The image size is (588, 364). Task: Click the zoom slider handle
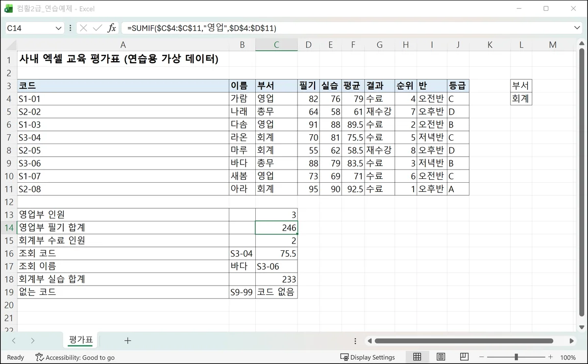coord(516,357)
